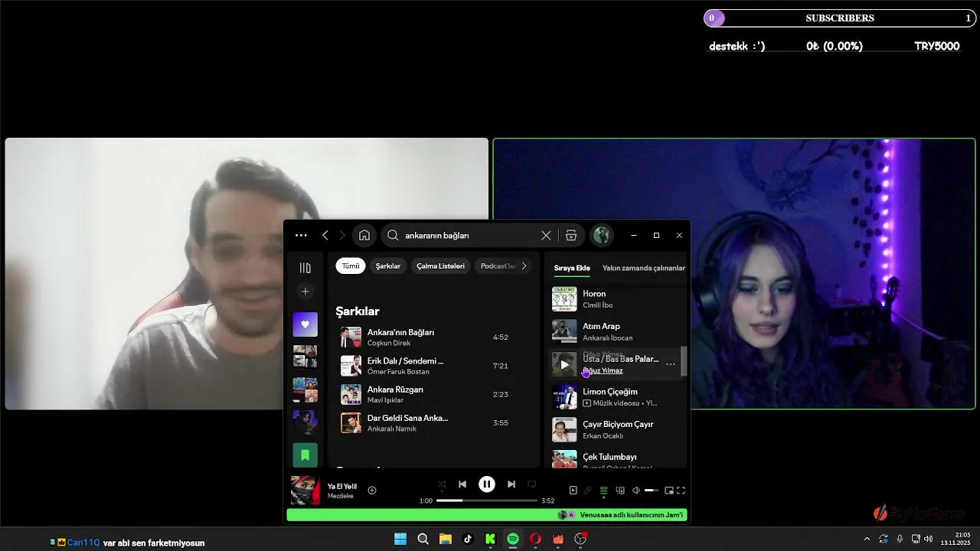Toggle the queue panel button

pyautogui.click(x=604, y=491)
